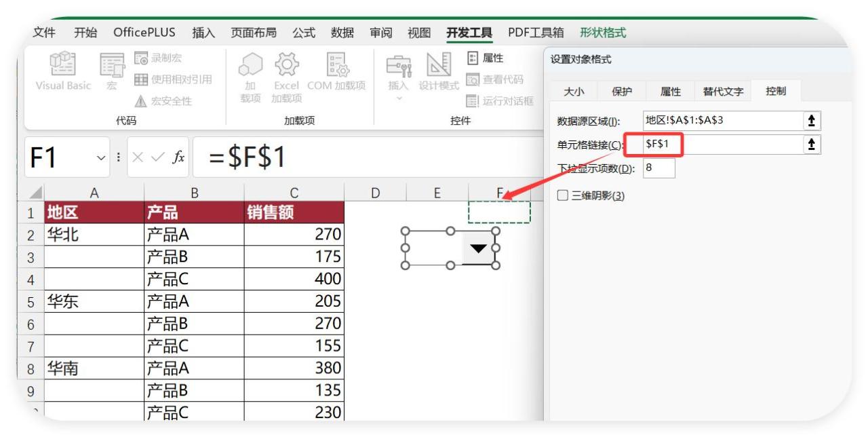Select column E header
Screen dimensions: 868x437
(x=437, y=193)
